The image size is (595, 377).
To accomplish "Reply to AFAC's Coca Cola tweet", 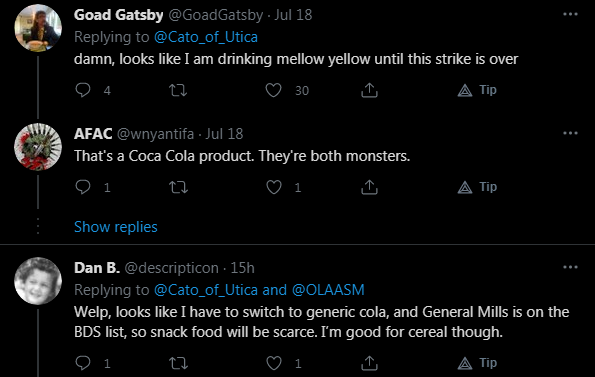I will point(83,187).
